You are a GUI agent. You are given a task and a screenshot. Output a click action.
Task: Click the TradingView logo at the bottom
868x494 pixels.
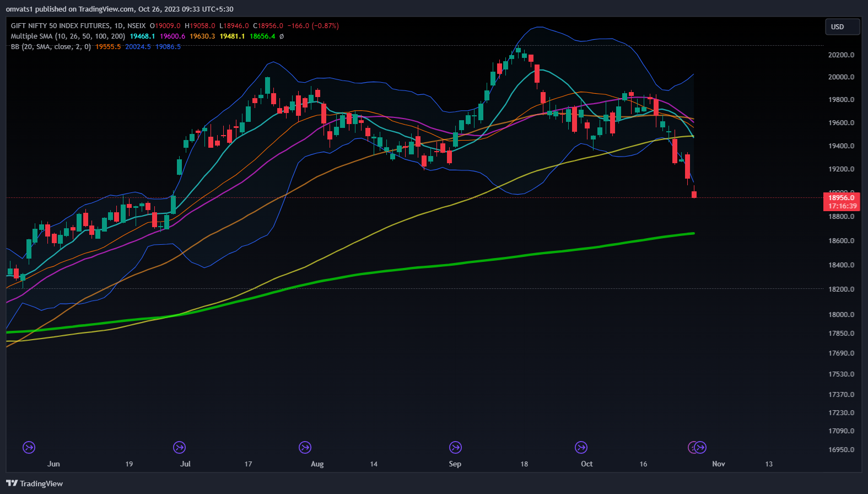(35, 484)
